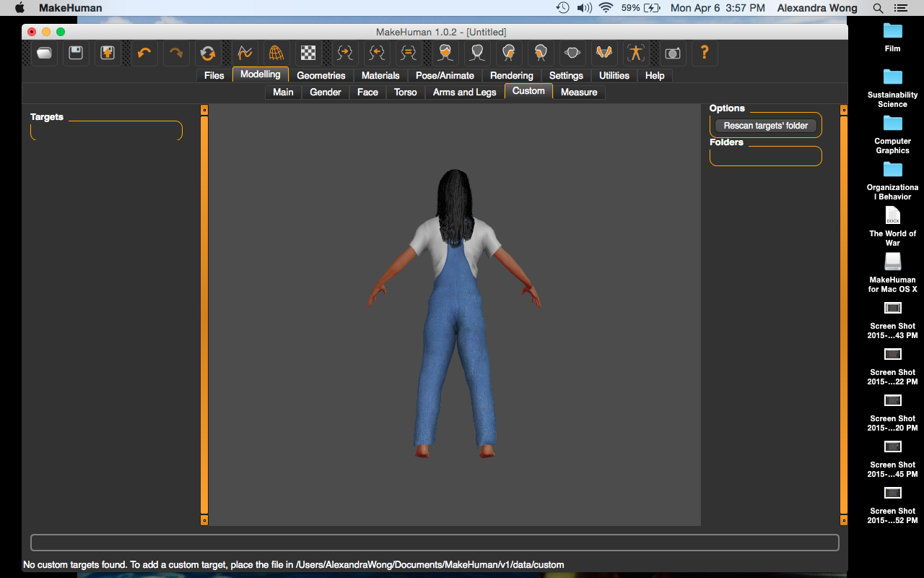Toggle the Smooth curve icon
This screenshot has width=924, height=578.
pyautogui.click(x=245, y=53)
